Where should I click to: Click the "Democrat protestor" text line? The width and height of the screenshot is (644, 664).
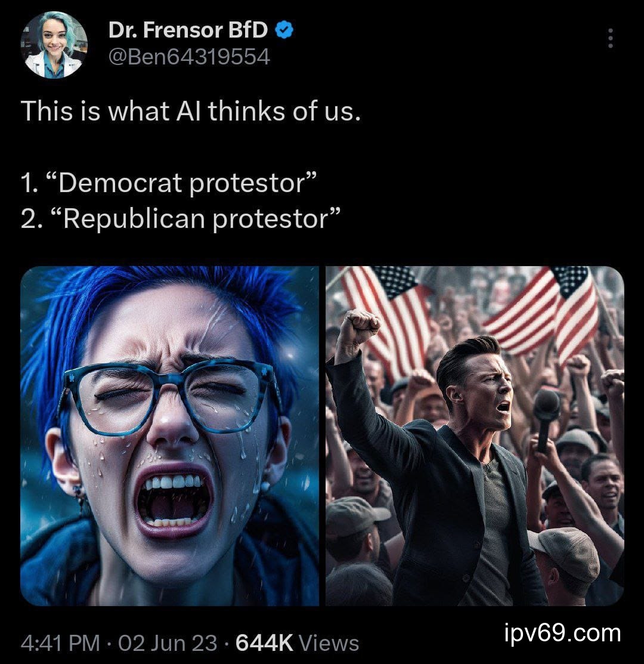169,183
